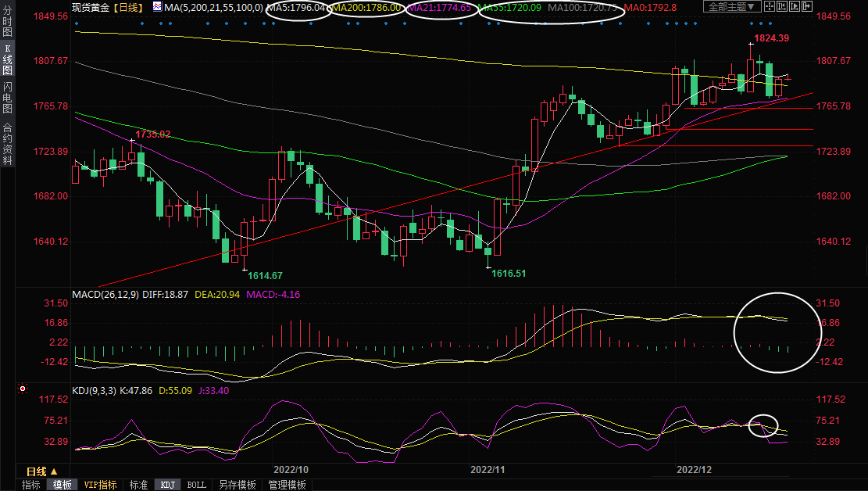This screenshot has width=868, height=491.
Task: Toggle the BOLL indicator template
Action: [197, 485]
